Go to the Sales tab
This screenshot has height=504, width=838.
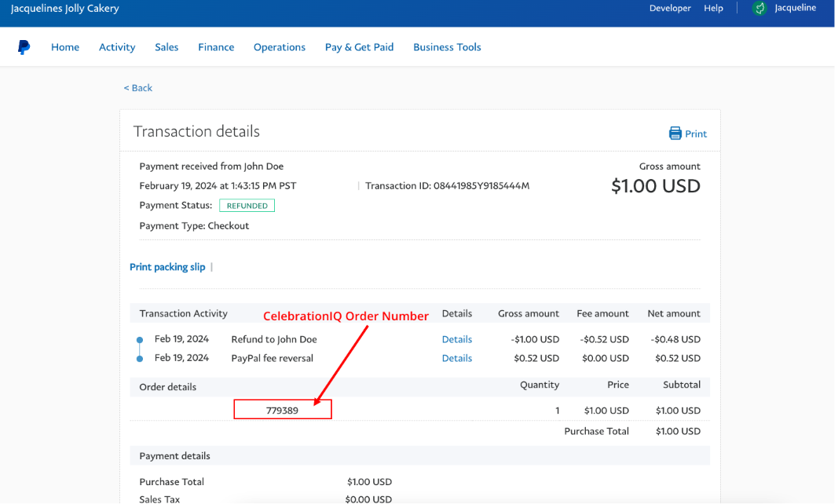pyautogui.click(x=167, y=47)
